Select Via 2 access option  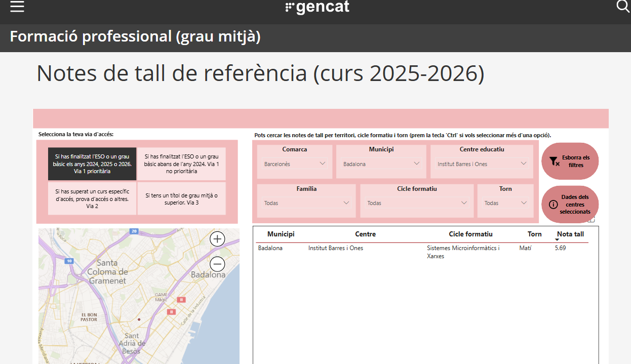(x=92, y=199)
